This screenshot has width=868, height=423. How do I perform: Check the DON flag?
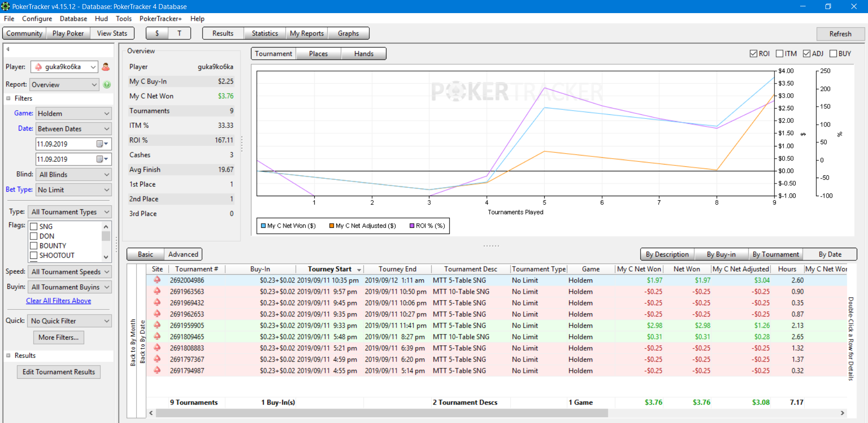click(x=33, y=236)
